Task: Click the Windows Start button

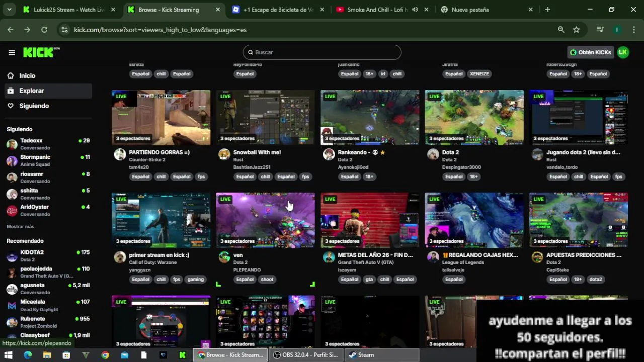Action: (9, 355)
